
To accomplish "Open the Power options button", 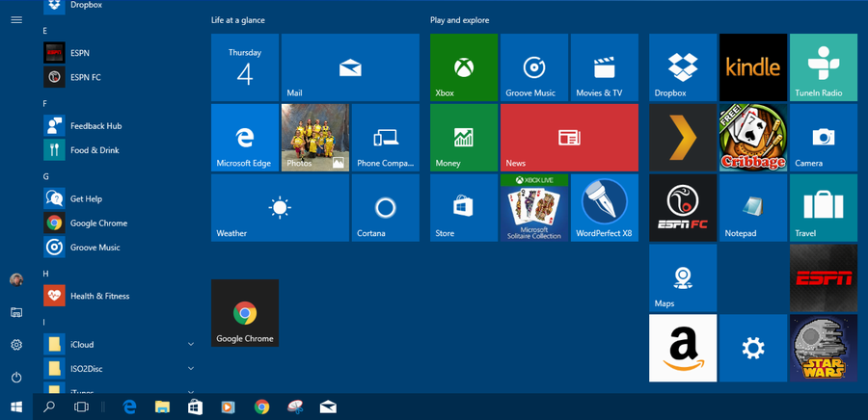I will click(16, 378).
